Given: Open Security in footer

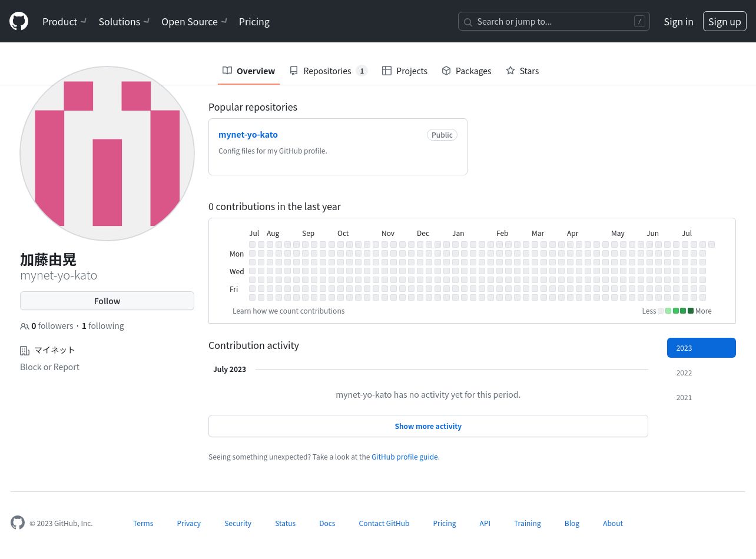Looking at the screenshot, I should pos(238,523).
